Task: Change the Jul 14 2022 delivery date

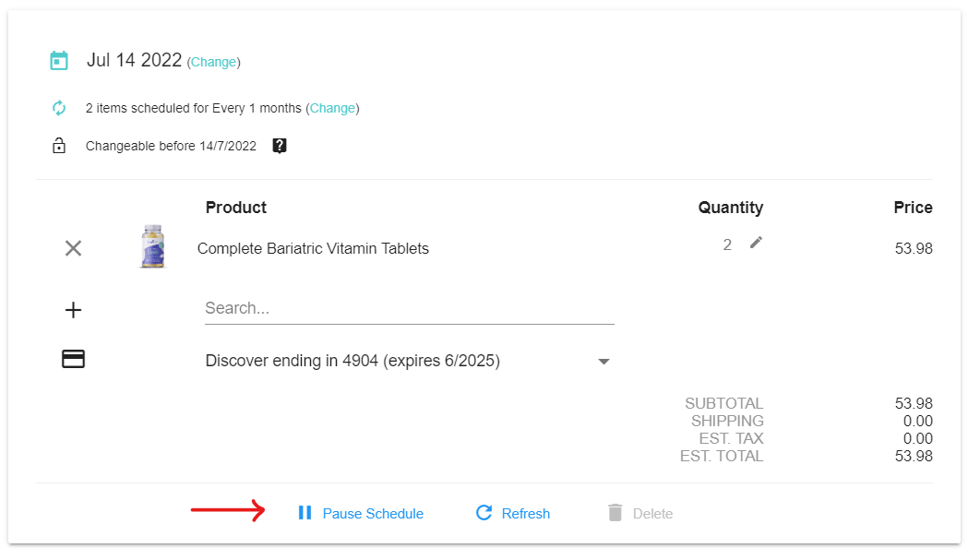Action: tap(213, 63)
